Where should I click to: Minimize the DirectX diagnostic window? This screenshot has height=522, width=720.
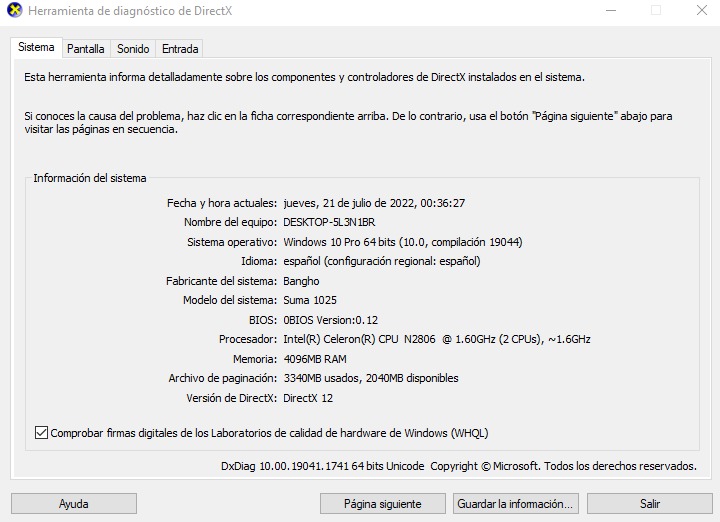611,11
